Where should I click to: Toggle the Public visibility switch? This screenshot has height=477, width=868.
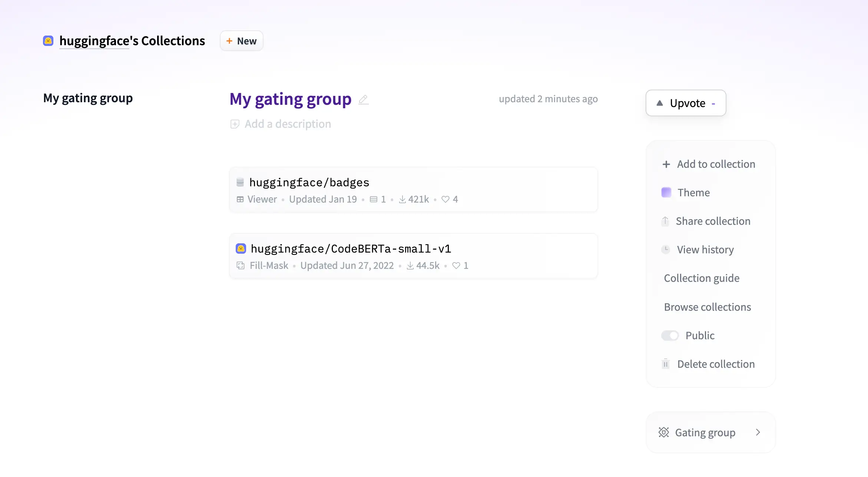click(x=670, y=336)
